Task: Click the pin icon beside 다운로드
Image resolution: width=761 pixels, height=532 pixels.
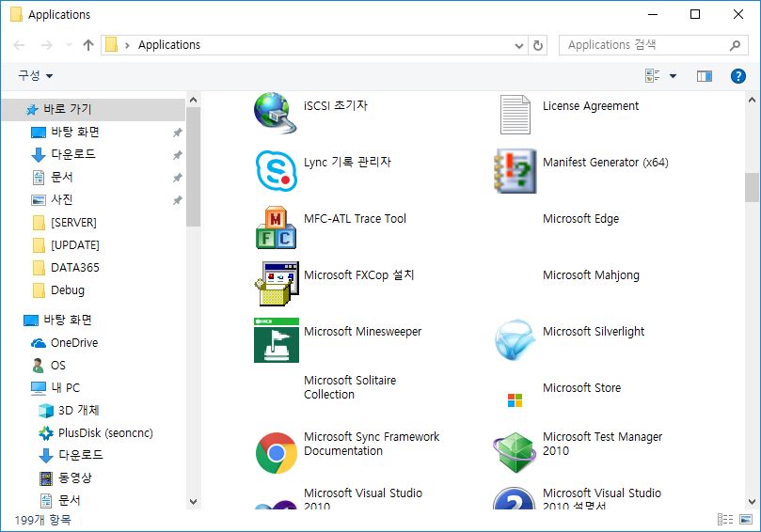Action: tap(177, 155)
